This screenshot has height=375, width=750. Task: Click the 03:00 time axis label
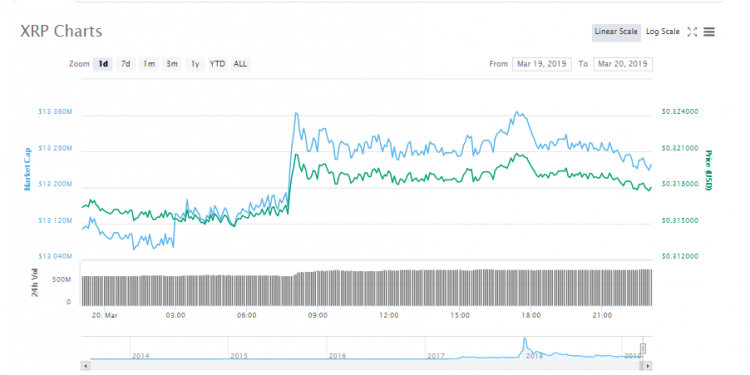tap(176, 315)
